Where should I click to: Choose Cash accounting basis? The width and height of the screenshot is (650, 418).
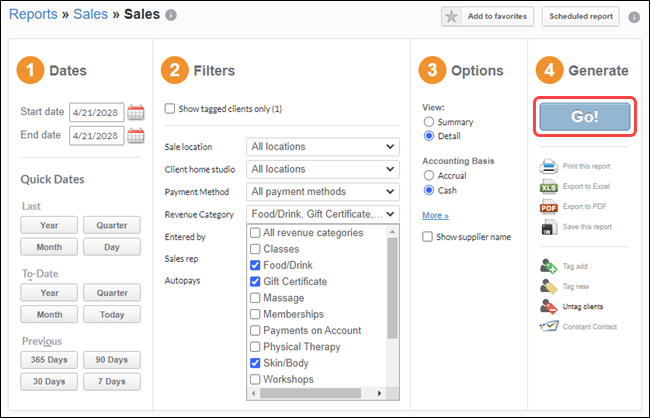click(429, 190)
